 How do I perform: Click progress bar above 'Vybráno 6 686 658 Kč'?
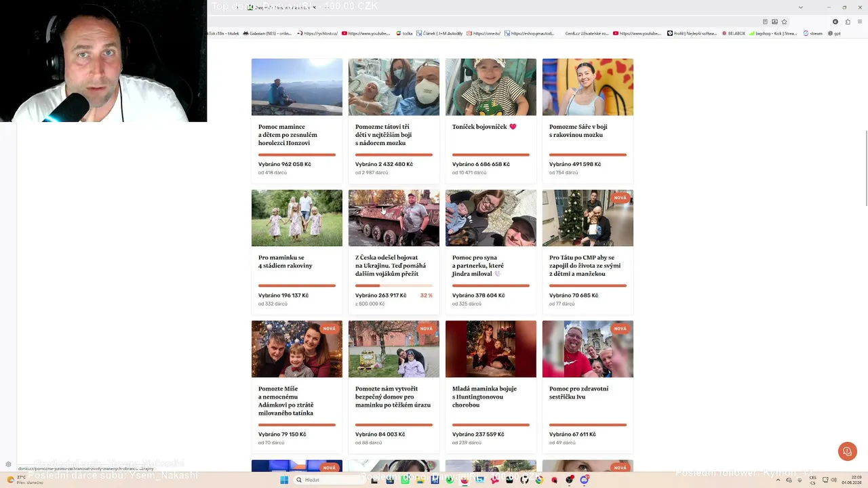pos(491,155)
